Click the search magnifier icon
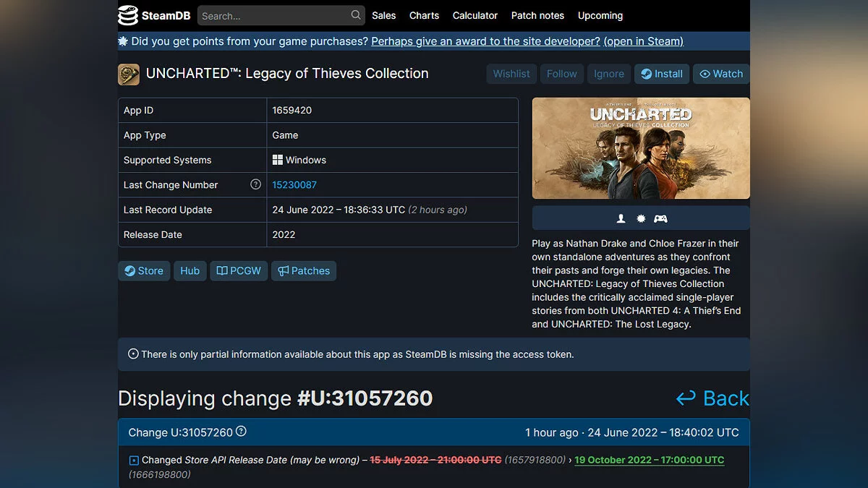This screenshot has width=868, height=488. [356, 14]
